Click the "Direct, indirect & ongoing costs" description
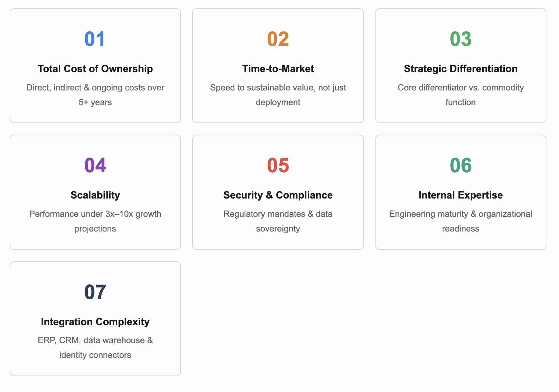 click(x=95, y=95)
